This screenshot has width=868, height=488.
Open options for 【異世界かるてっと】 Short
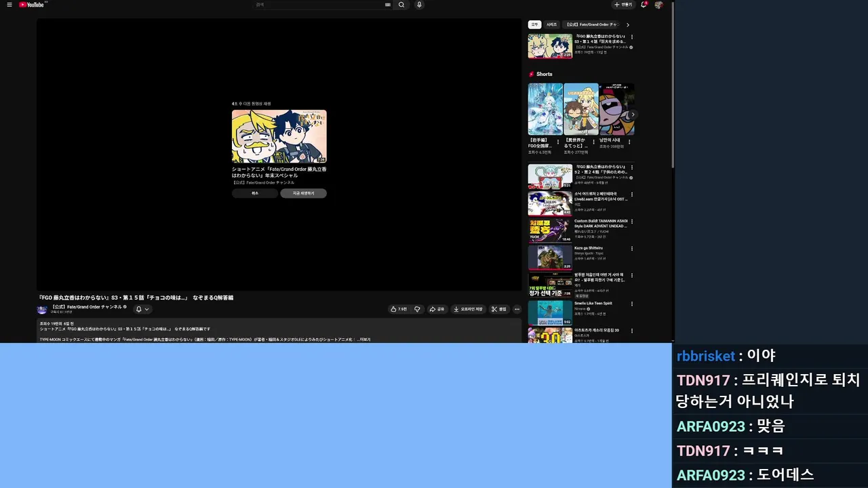click(594, 143)
